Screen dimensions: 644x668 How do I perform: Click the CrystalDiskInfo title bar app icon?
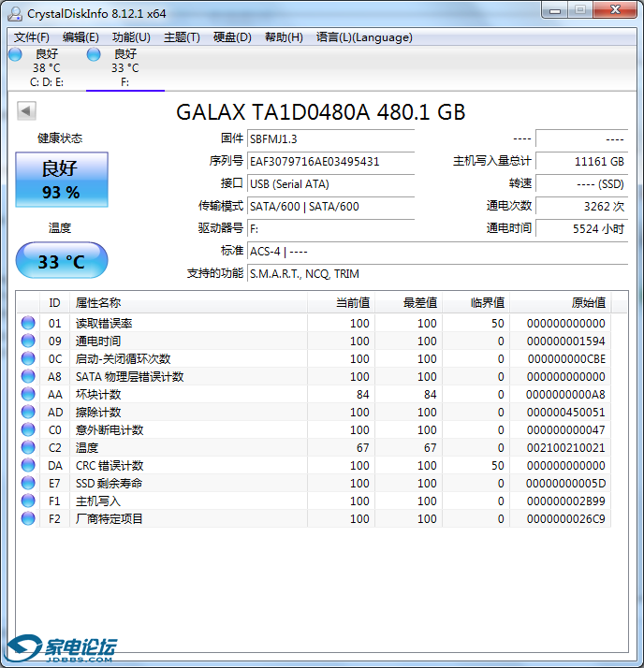pos(15,14)
